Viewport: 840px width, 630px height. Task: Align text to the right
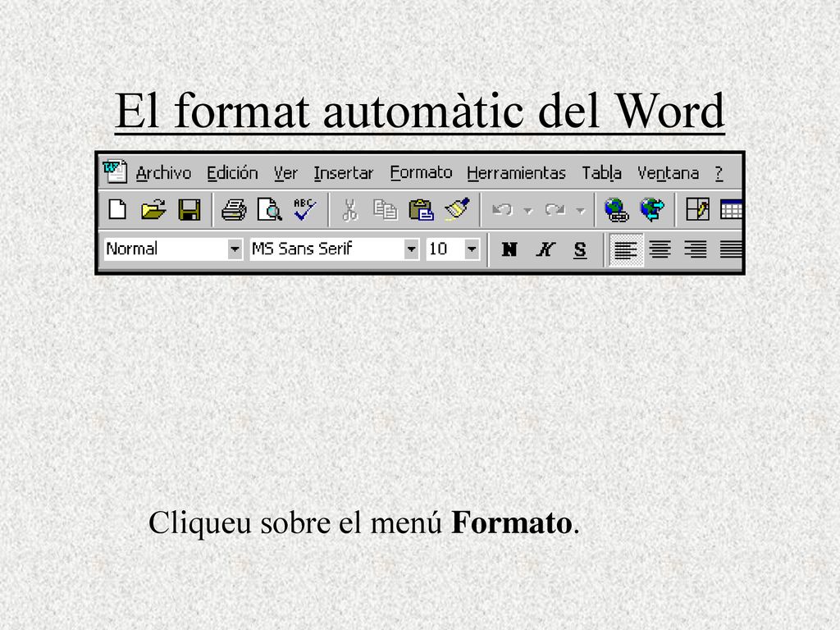tap(696, 249)
